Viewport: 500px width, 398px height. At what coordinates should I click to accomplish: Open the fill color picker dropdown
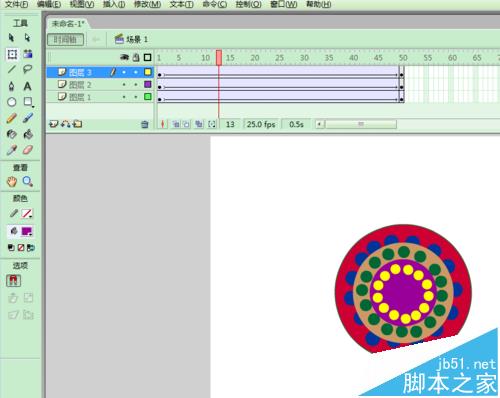pyautogui.click(x=27, y=231)
